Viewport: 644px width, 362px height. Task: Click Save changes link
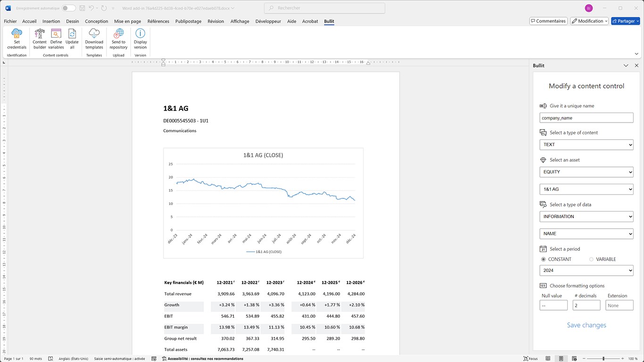tap(586, 325)
